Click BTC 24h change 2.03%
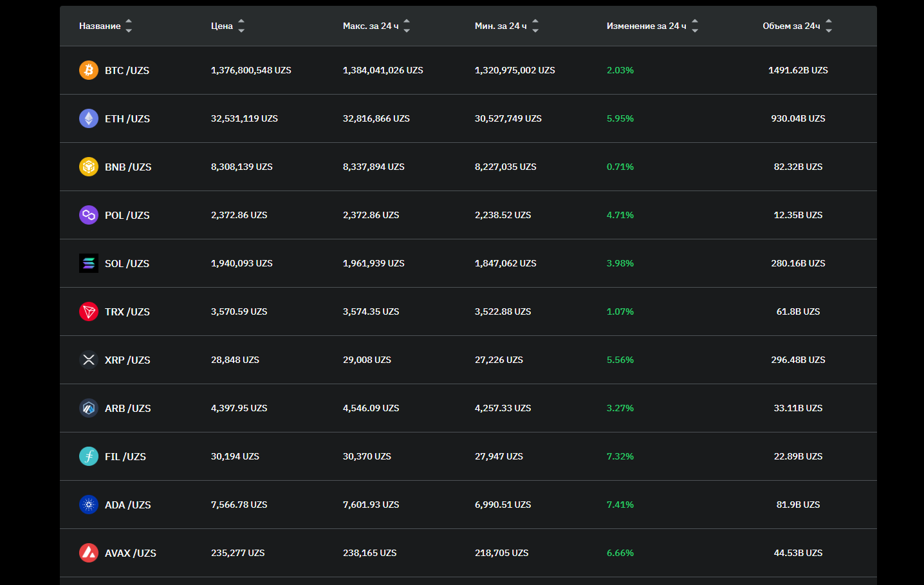This screenshot has height=585, width=924. [620, 70]
